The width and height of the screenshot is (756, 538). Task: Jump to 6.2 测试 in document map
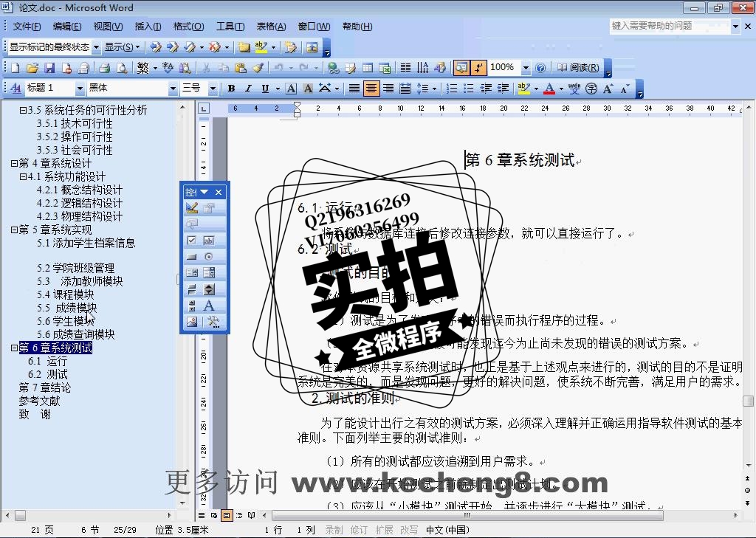pos(48,375)
